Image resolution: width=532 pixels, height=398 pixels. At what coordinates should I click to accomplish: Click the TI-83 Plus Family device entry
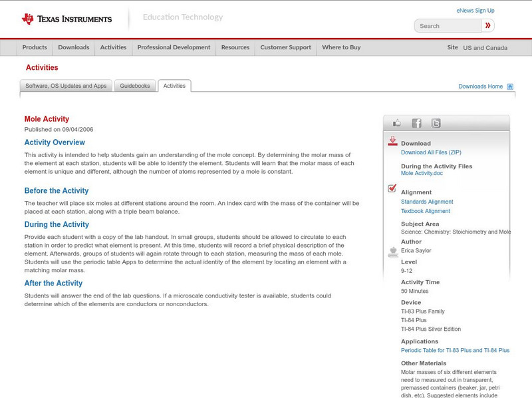pos(423,311)
